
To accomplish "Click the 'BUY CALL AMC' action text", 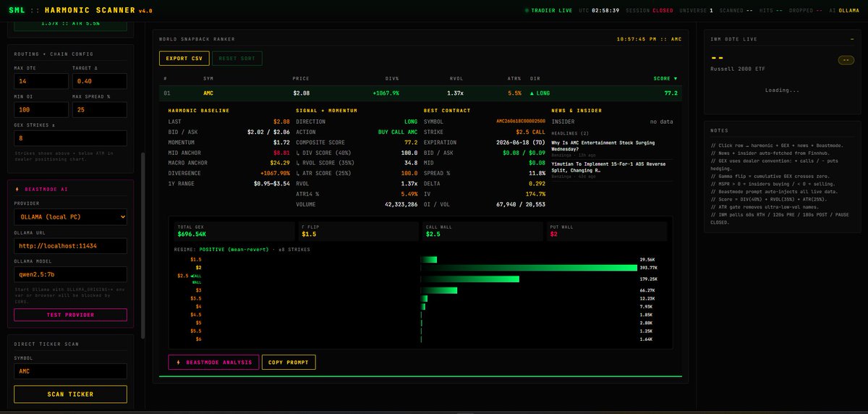I will (397, 132).
